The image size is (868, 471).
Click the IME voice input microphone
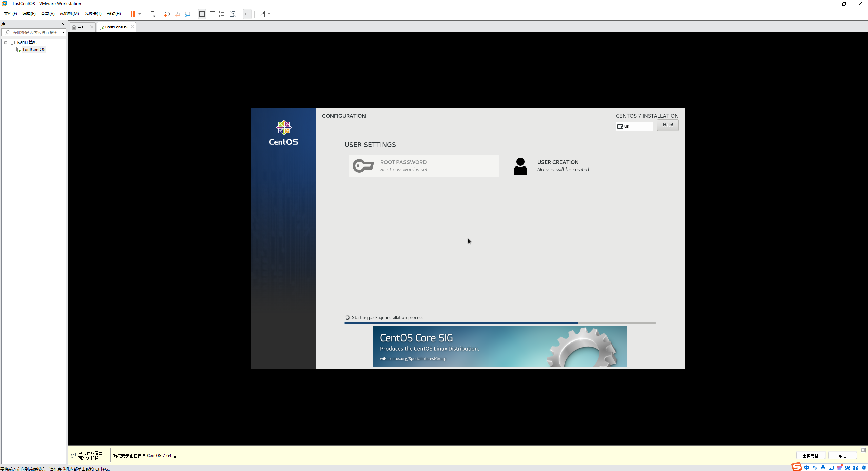pyautogui.click(x=823, y=468)
